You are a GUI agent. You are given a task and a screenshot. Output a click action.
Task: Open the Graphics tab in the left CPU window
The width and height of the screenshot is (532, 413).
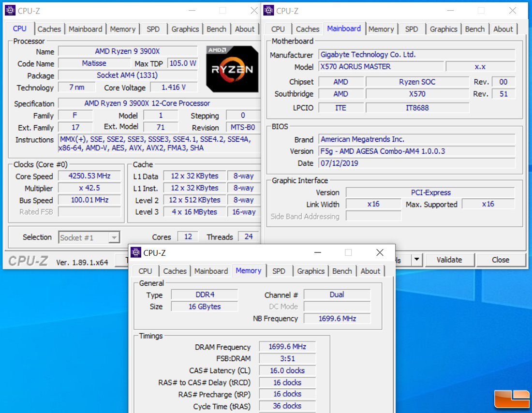coord(185,29)
